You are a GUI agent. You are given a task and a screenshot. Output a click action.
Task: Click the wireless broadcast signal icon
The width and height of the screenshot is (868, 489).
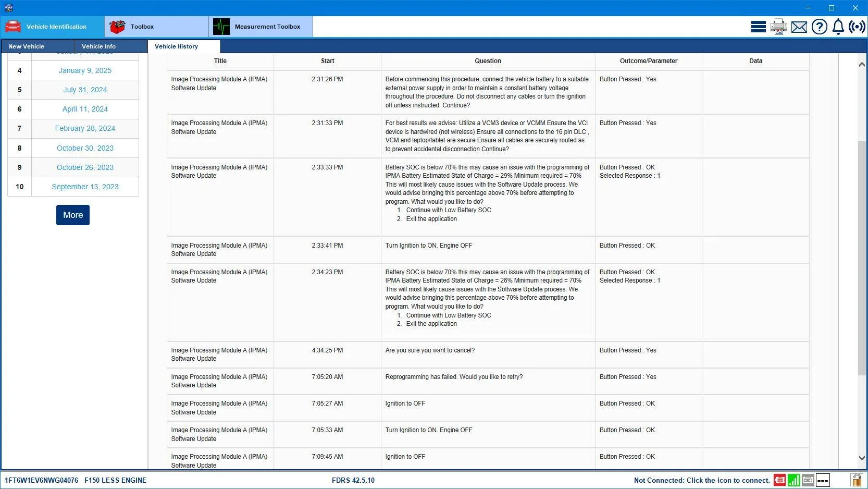[x=857, y=27]
